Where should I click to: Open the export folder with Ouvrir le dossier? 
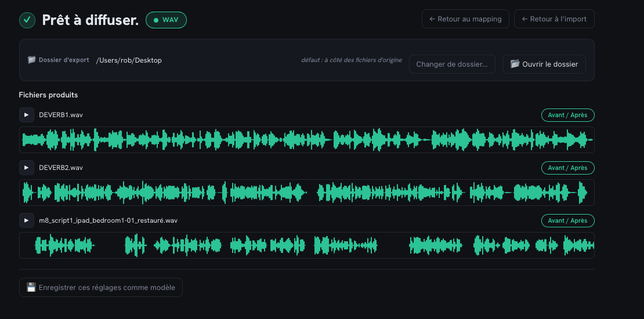(544, 64)
